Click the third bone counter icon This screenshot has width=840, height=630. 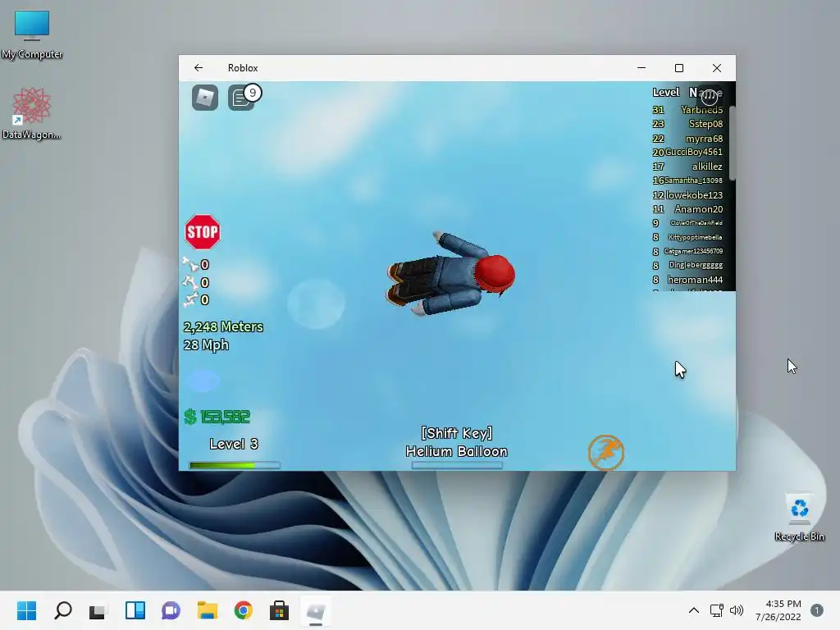(189, 299)
